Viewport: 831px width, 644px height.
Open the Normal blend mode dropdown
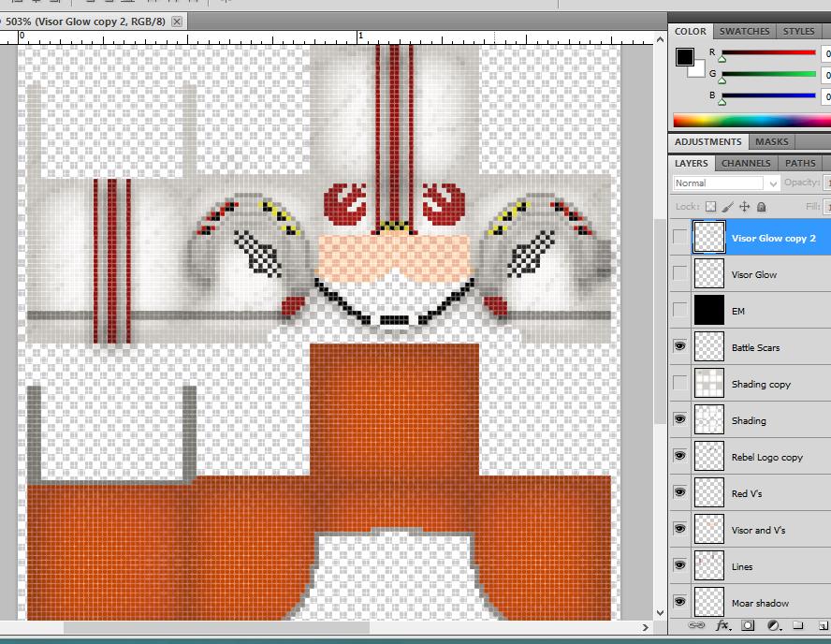(x=726, y=183)
